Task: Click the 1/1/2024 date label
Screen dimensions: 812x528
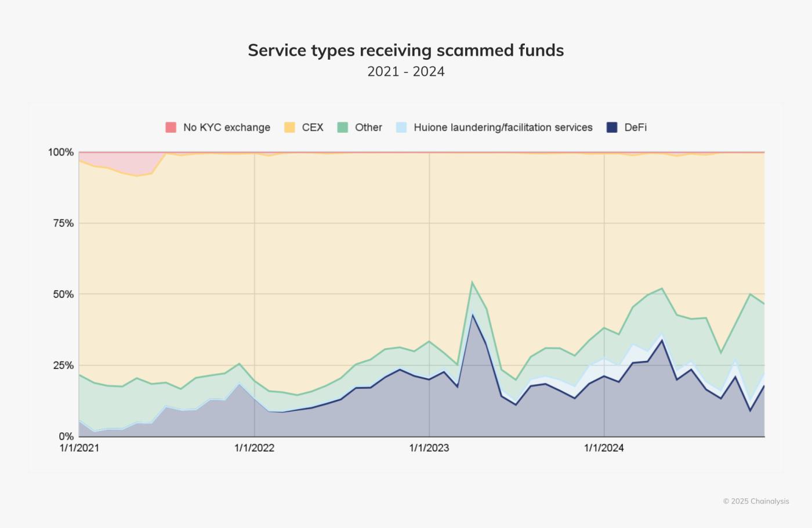Action: coord(603,448)
